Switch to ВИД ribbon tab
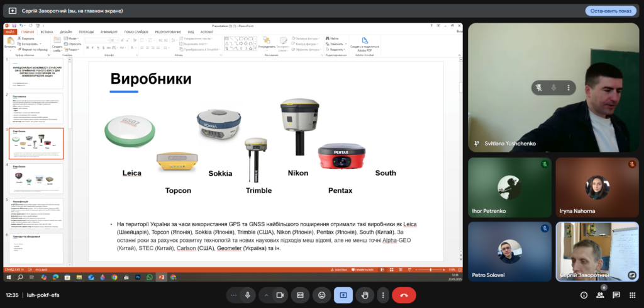 pyautogui.click(x=191, y=31)
